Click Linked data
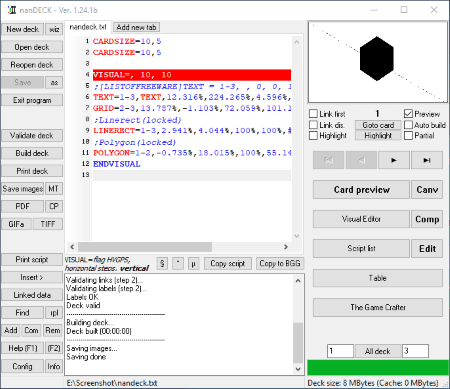This screenshot has width=450, height=389. click(x=32, y=295)
